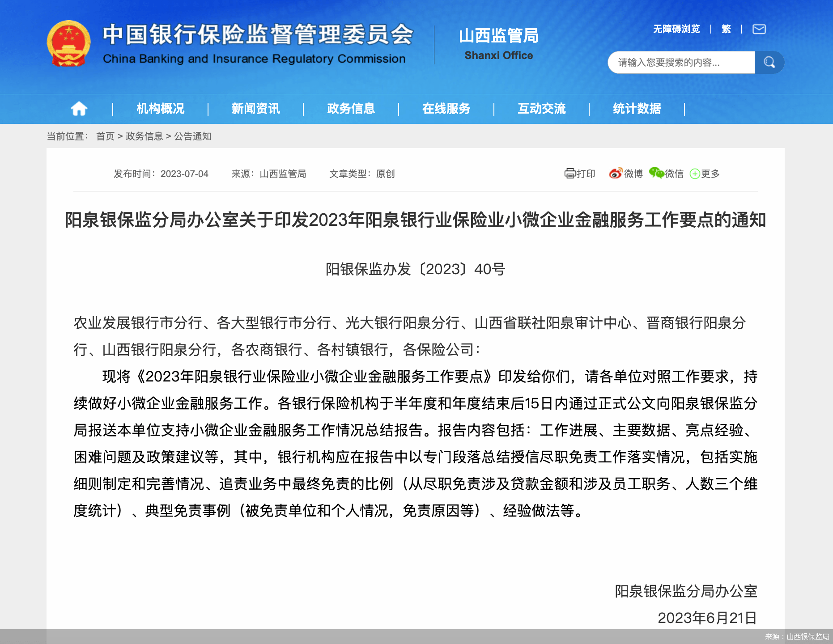Click document number 阳银保监办发〔2023〕40号
Viewport: 833px width, 644px height.
(x=415, y=269)
